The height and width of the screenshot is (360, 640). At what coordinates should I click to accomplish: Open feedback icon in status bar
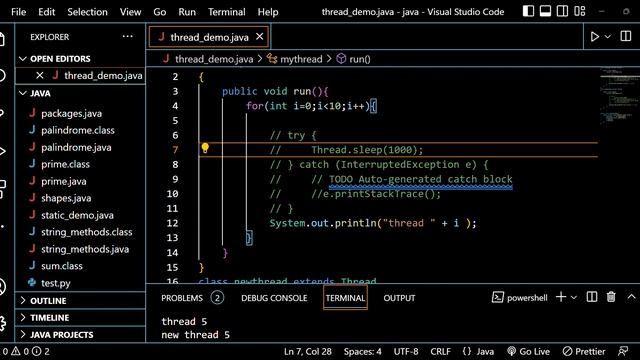(623, 351)
